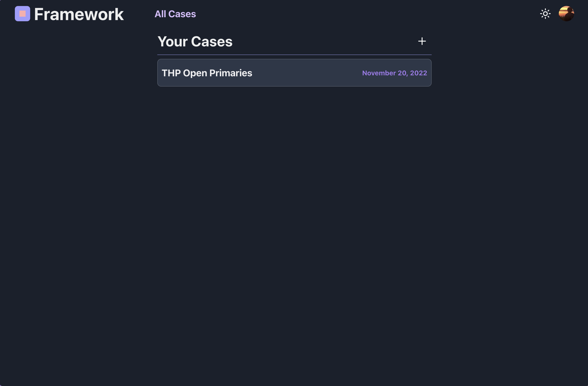This screenshot has width=588, height=386.
Task: Expand the user account options via the avatar
Action: point(567,13)
